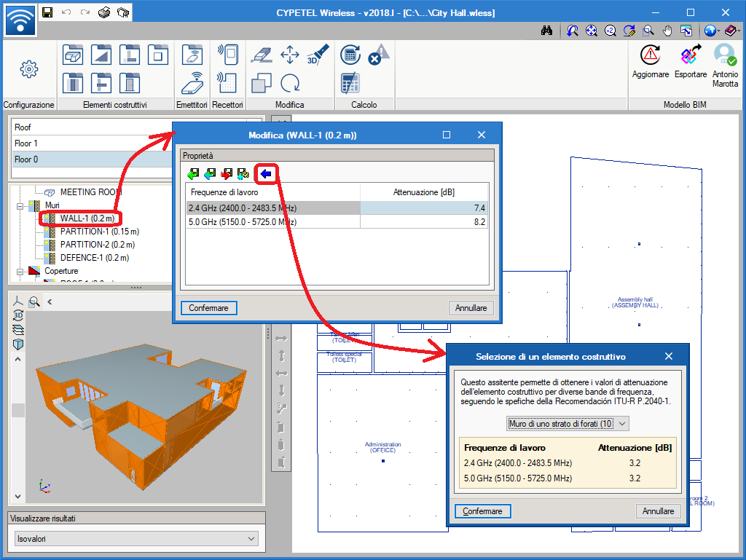Click the binoculars search icon
This screenshot has height=560, width=746.
point(546,31)
